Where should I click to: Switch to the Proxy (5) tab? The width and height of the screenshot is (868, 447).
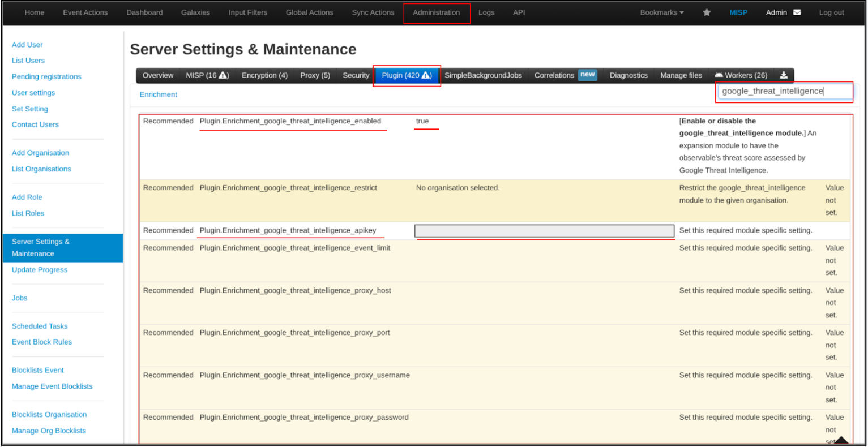(315, 75)
